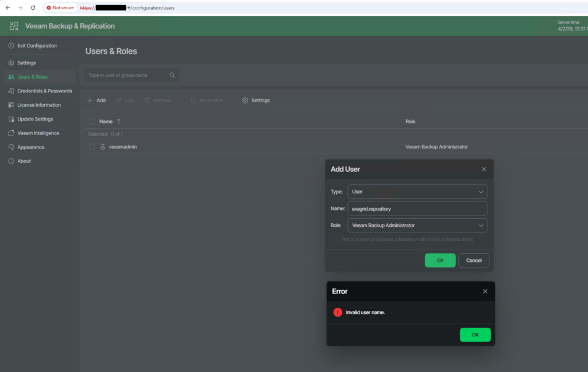Expand the Type dropdown showing User
Viewport: 588px width, 372px height.
coord(417,192)
